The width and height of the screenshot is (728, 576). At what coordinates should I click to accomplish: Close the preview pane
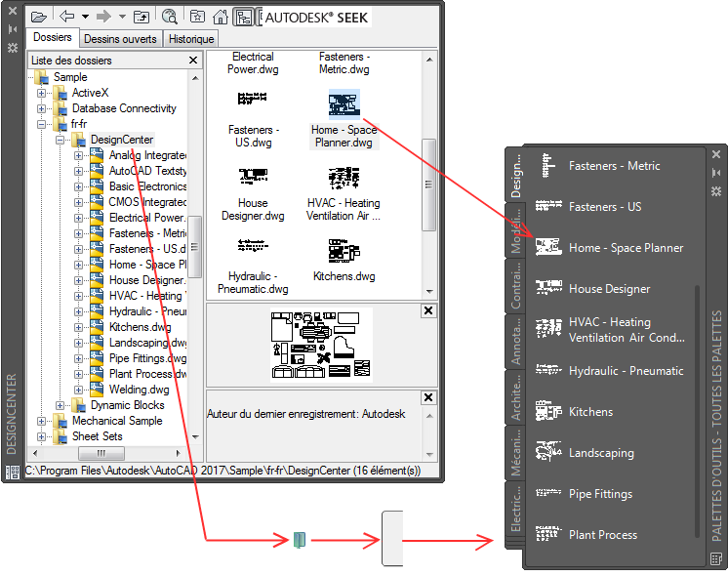(x=428, y=310)
